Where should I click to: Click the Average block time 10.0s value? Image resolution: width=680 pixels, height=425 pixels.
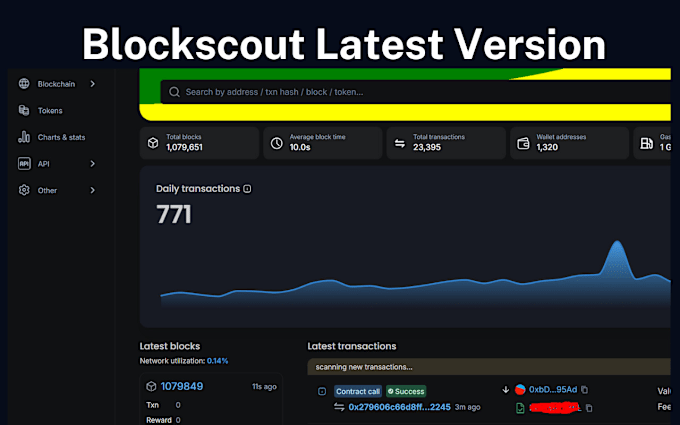coord(300,147)
